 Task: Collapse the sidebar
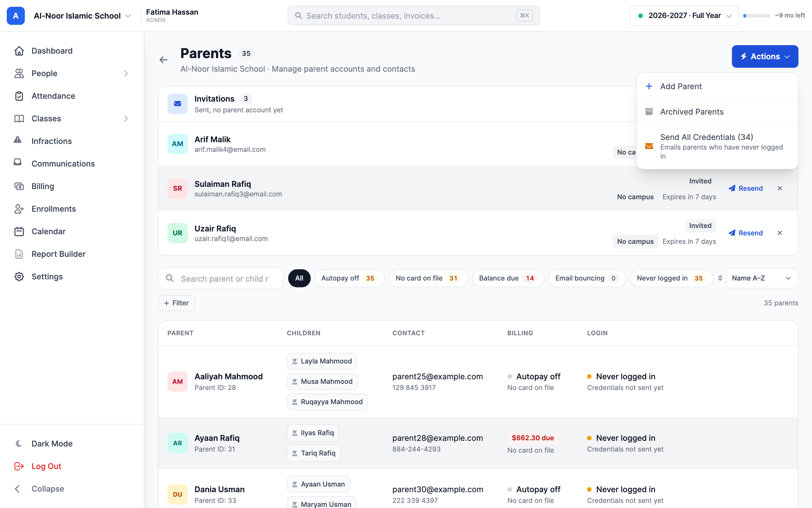click(39, 489)
